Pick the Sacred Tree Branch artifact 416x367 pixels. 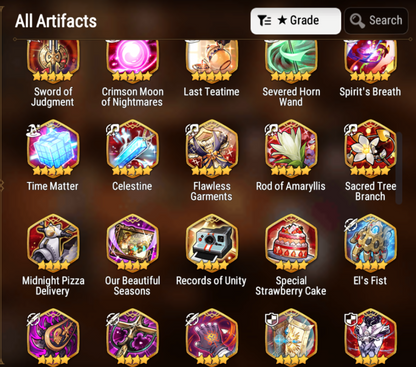tap(370, 149)
